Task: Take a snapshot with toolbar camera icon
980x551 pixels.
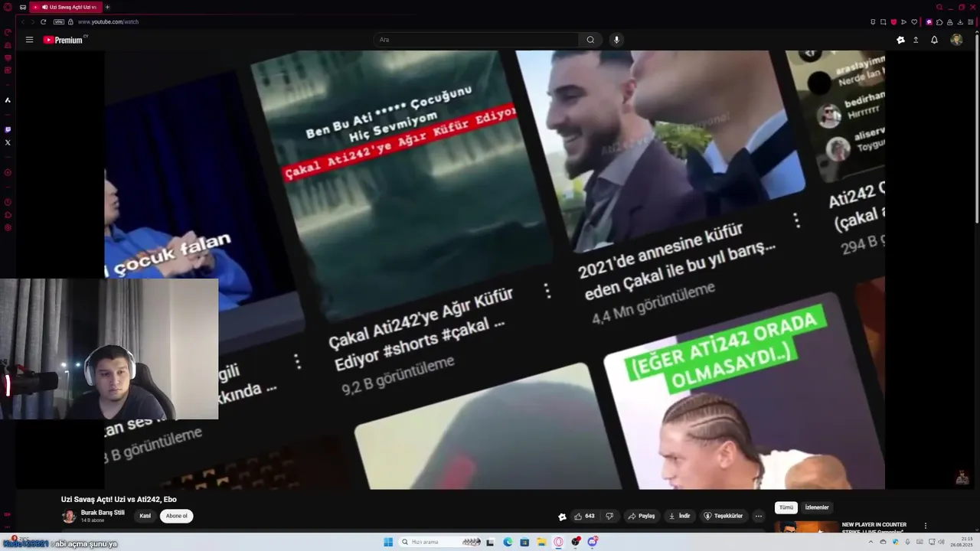Action: pos(883,21)
